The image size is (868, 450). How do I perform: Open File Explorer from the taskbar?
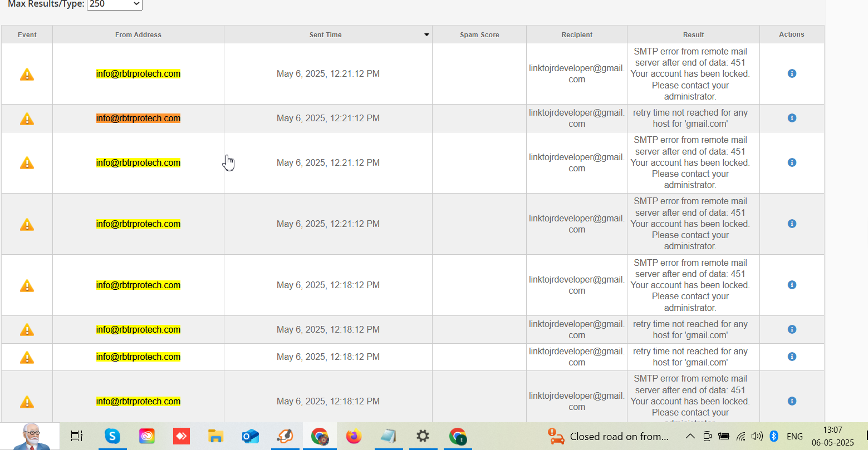(215, 437)
